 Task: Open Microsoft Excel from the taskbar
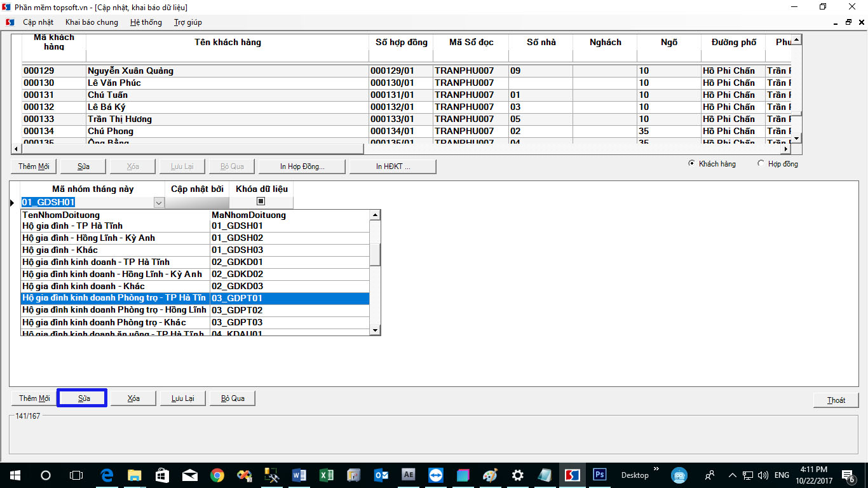click(326, 475)
